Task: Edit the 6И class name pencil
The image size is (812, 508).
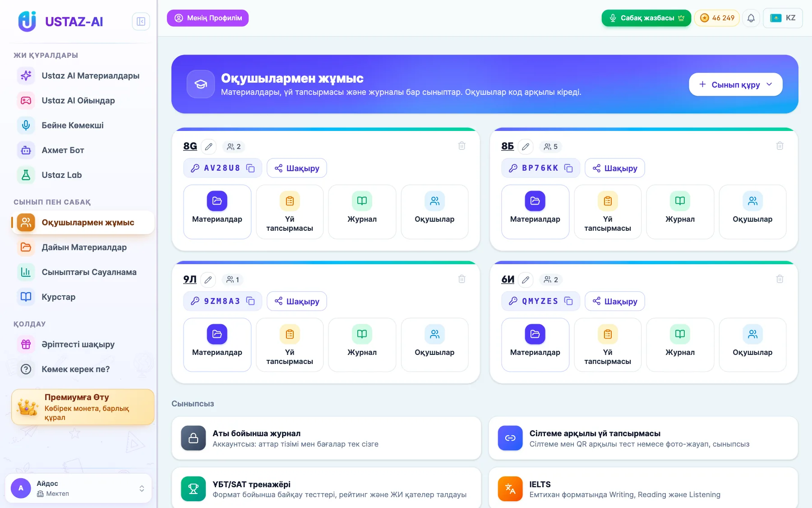Action: [x=526, y=280]
